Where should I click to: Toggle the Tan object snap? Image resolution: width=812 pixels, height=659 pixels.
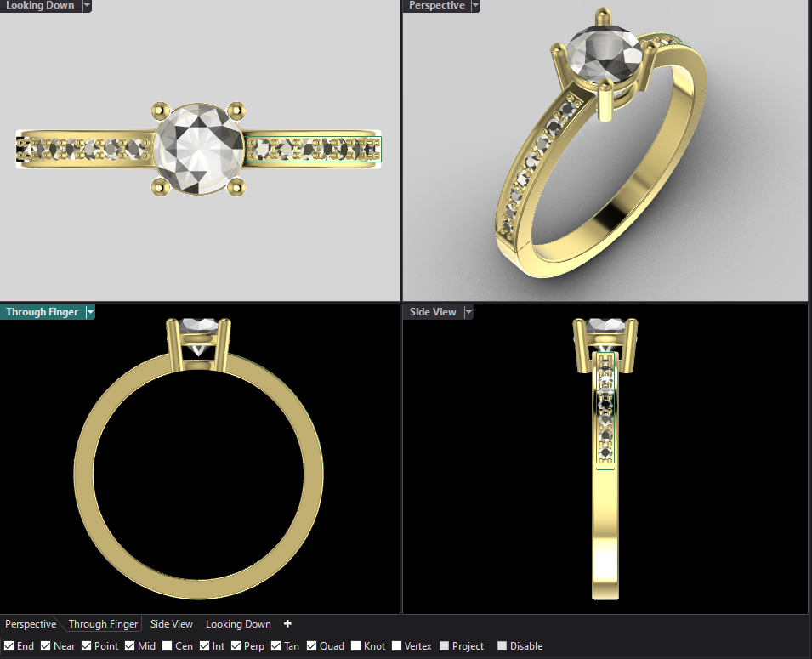tap(276, 646)
